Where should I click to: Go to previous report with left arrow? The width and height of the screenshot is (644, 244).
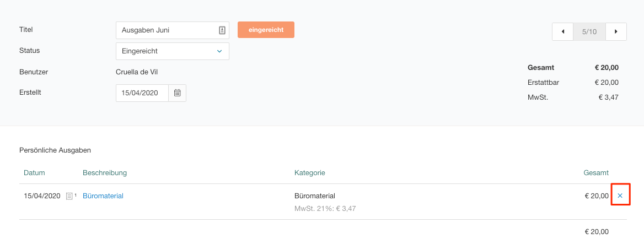(562, 32)
